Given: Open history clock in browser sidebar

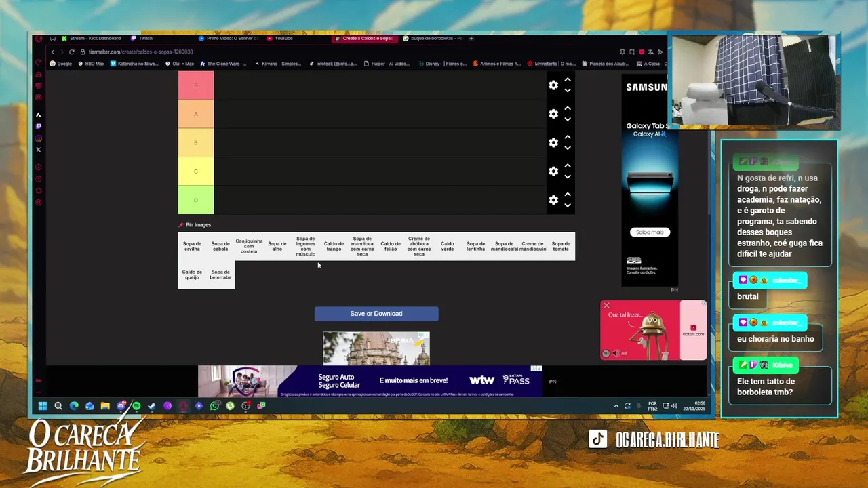Looking at the screenshot, I should tap(38, 179).
